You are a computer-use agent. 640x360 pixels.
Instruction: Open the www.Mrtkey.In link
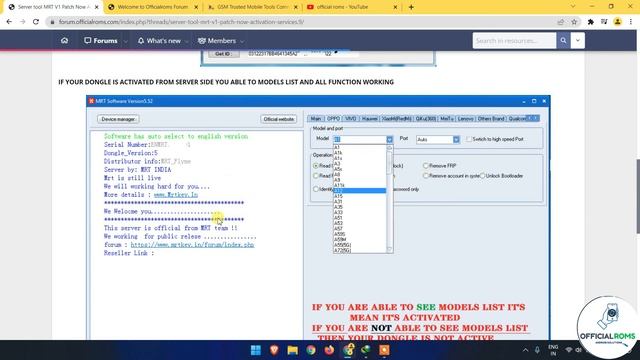coord(176,195)
